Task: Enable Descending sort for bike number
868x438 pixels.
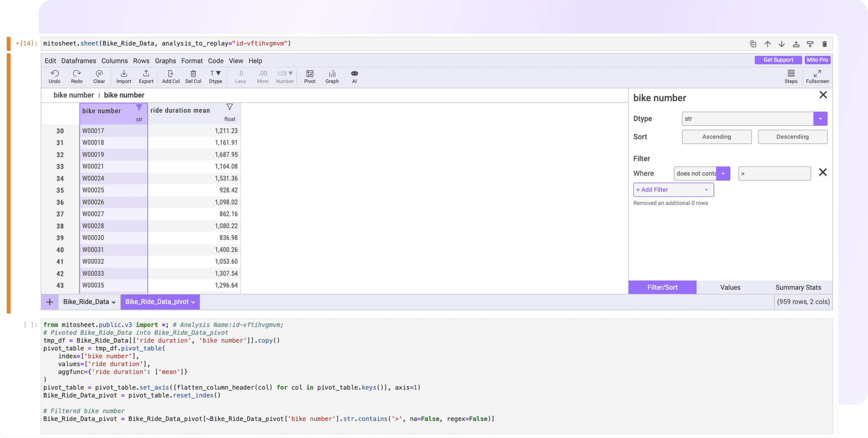Action: point(792,137)
